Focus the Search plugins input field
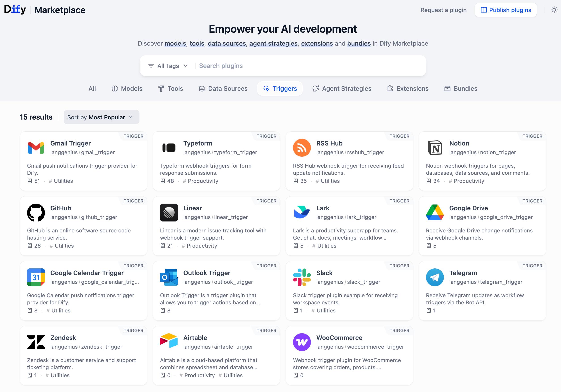561x392 pixels. point(308,66)
